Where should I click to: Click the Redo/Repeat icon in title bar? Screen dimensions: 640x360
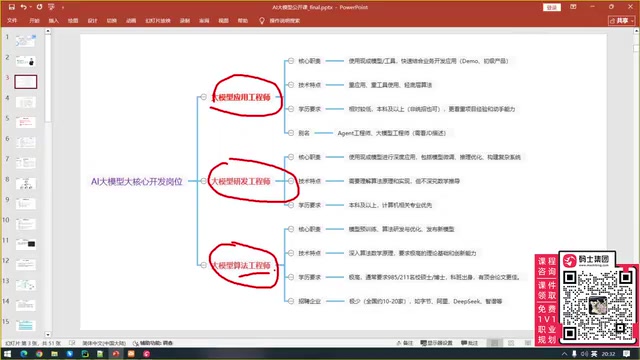[x=39, y=7]
